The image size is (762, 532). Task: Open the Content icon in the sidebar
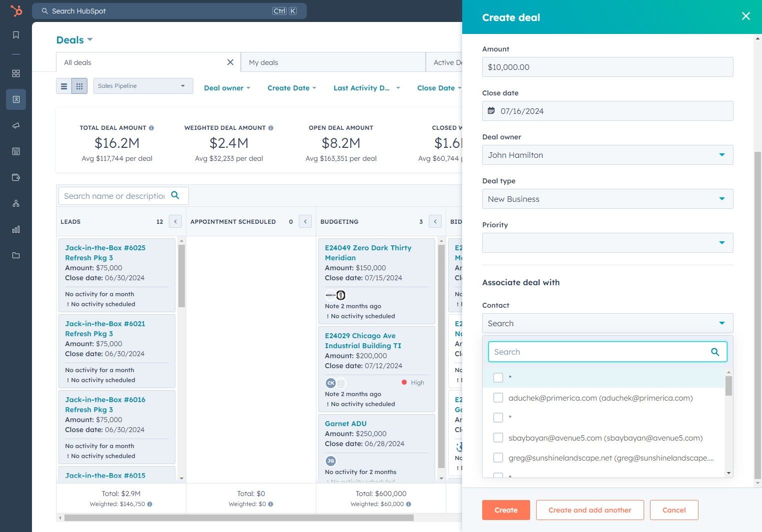coord(16,151)
